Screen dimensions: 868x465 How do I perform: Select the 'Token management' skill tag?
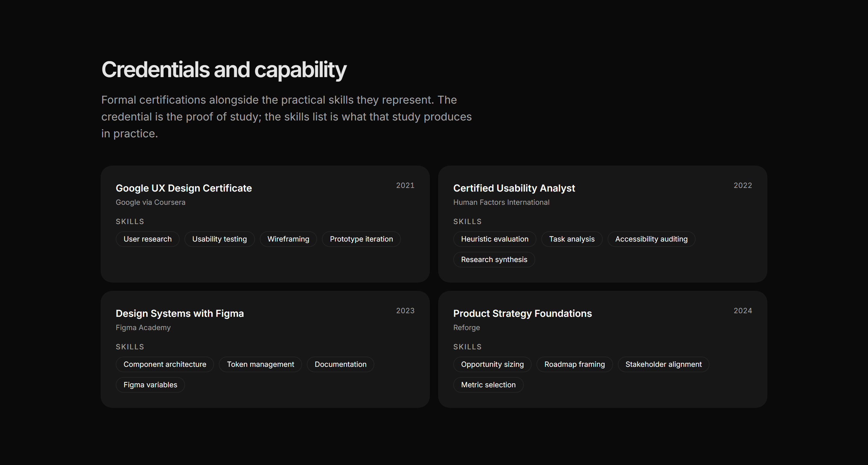(x=260, y=364)
